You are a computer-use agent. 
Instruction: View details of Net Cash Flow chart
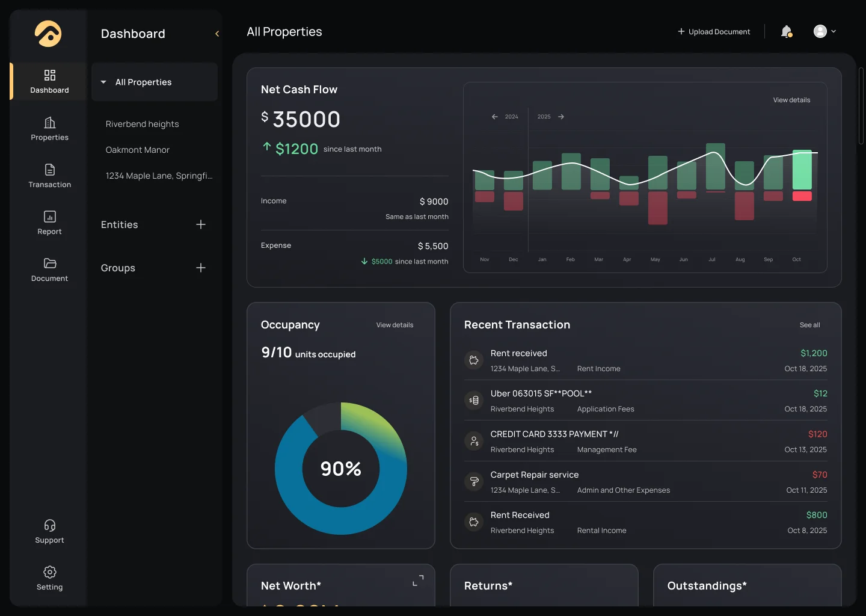click(x=791, y=100)
